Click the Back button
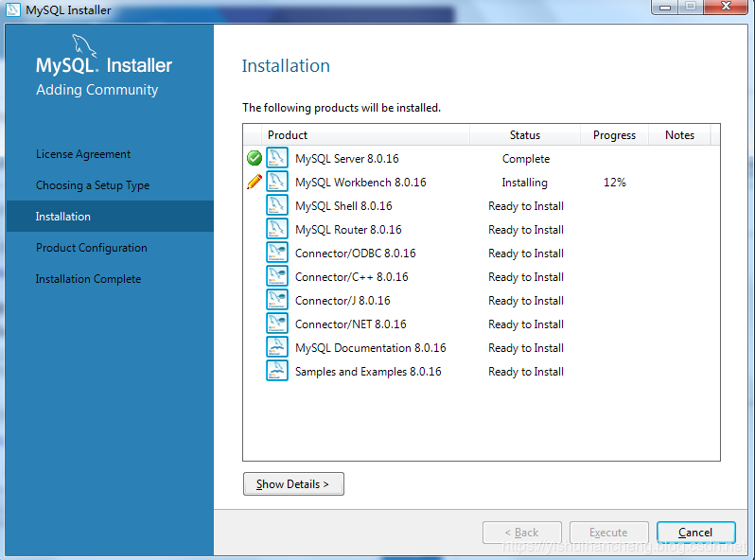Screen dimensions: 755x560 (x=522, y=533)
